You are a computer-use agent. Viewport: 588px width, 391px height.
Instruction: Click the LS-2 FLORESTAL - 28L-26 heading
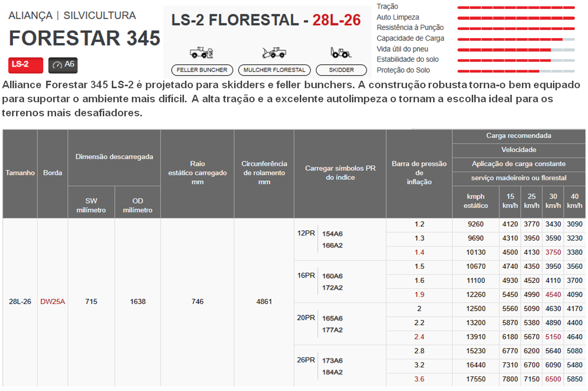[x=266, y=20]
